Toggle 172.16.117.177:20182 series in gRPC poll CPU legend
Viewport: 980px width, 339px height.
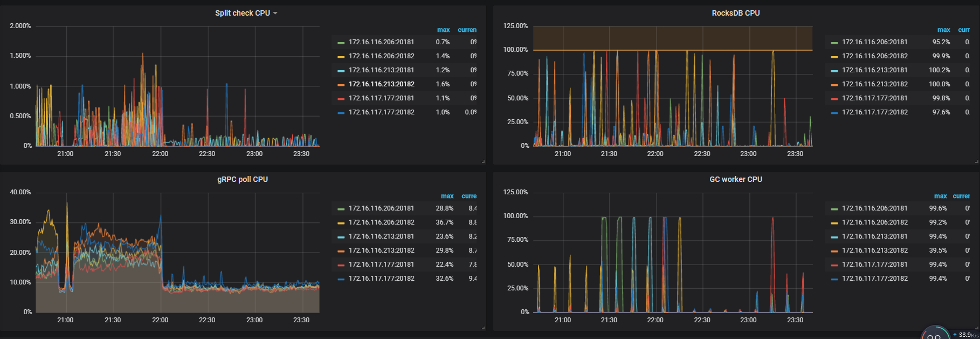(x=381, y=279)
